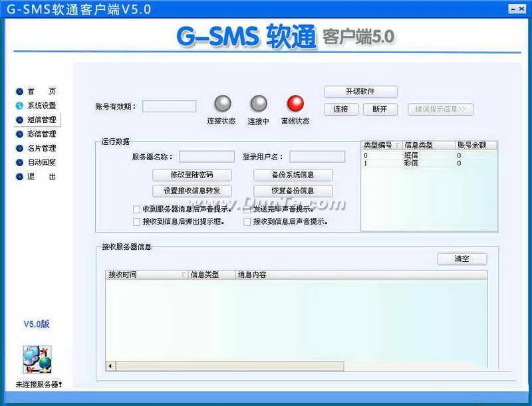
Task: Tick 接收到信息后声音提示 checkbox
Action: click(x=247, y=222)
